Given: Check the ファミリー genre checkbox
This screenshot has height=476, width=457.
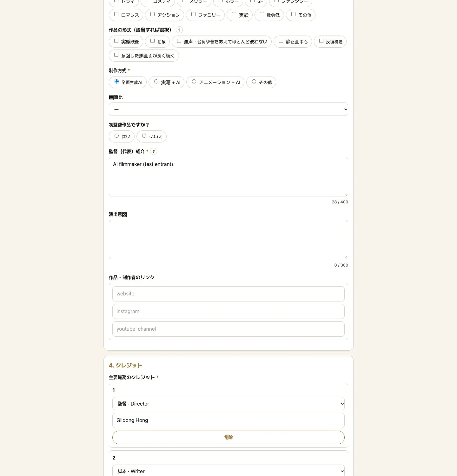Looking at the screenshot, I should click(x=194, y=14).
